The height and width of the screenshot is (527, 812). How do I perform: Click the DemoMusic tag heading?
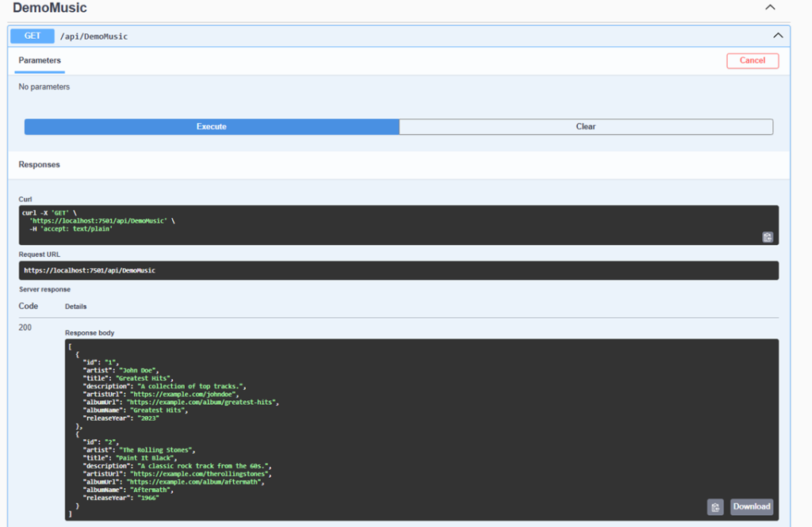click(x=50, y=8)
